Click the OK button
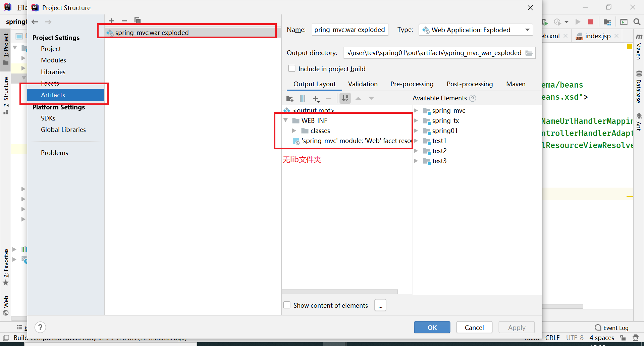 click(432, 327)
